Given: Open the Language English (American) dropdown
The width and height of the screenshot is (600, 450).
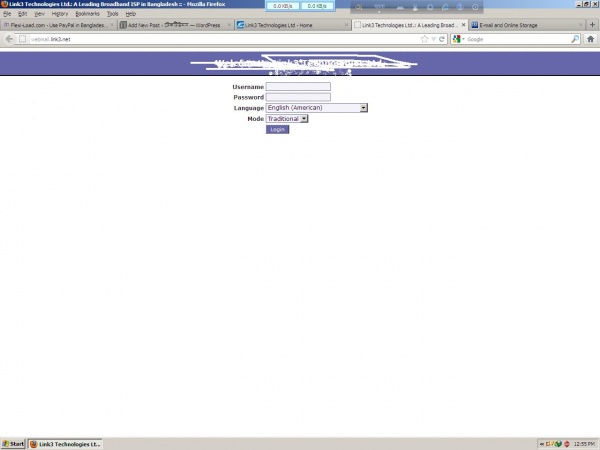Looking at the screenshot, I should point(317,108).
